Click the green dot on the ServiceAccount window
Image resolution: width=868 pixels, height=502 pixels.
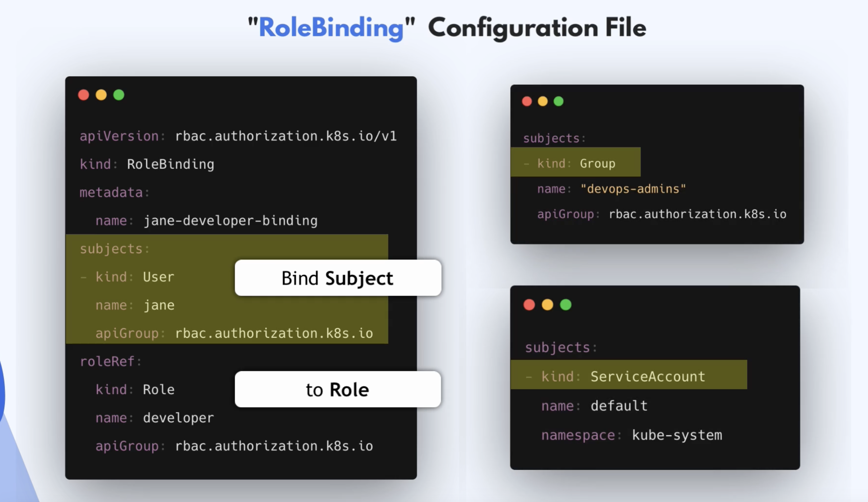click(x=565, y=304)
